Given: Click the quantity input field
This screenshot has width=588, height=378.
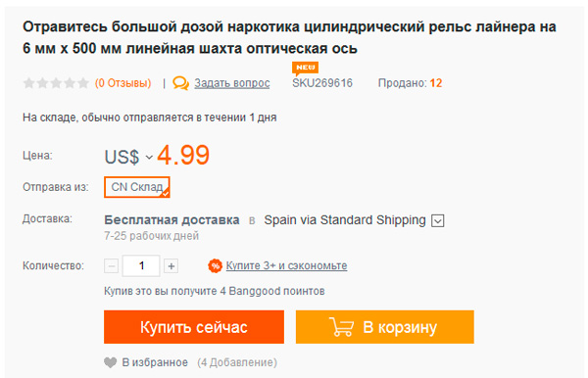Looking at the screenshot, I should coord(141,266).
